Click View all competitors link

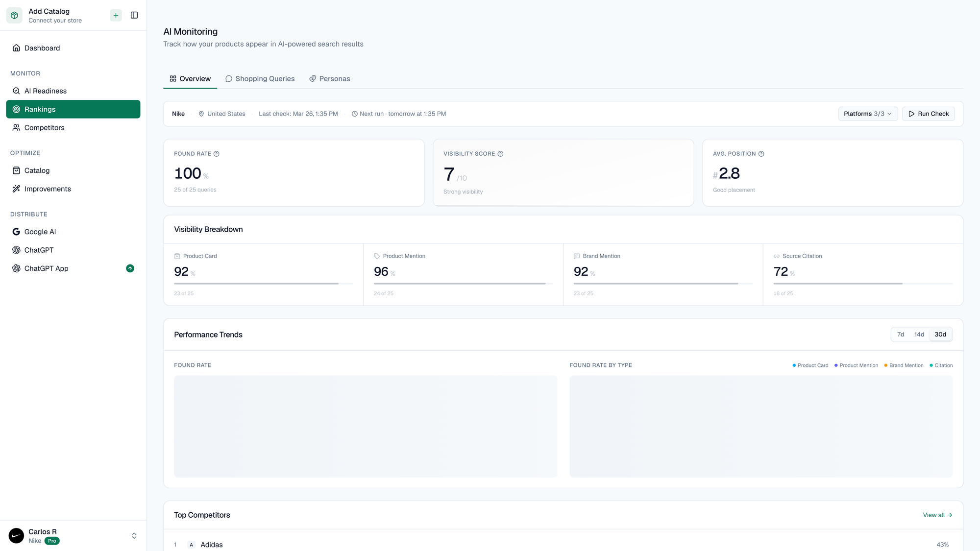(937, 515)
